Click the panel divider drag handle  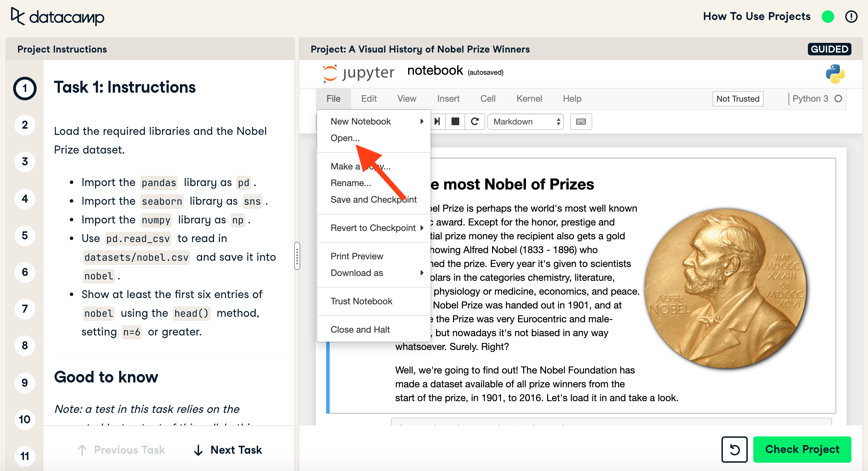pos(297,256)
